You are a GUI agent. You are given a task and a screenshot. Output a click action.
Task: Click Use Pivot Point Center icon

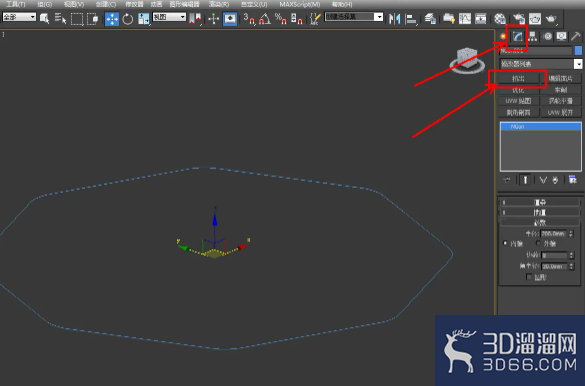(195, 18)
